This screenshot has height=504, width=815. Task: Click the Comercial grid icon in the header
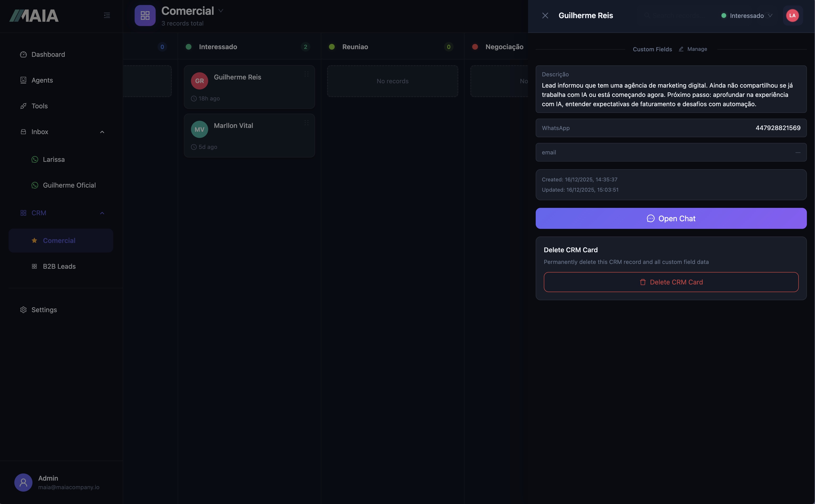(145, 15)
